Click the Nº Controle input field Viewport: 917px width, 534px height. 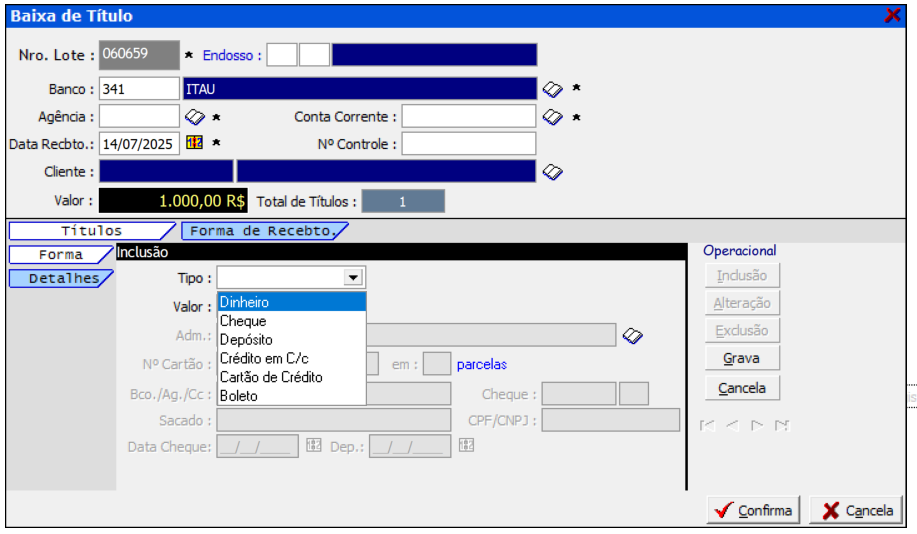coord(468,144)
